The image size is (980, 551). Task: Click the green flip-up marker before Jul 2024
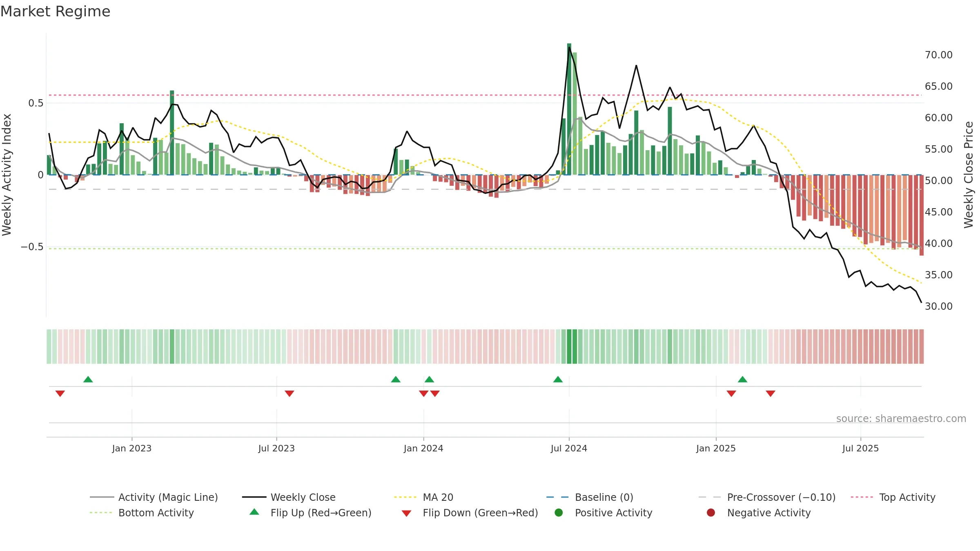558,379
